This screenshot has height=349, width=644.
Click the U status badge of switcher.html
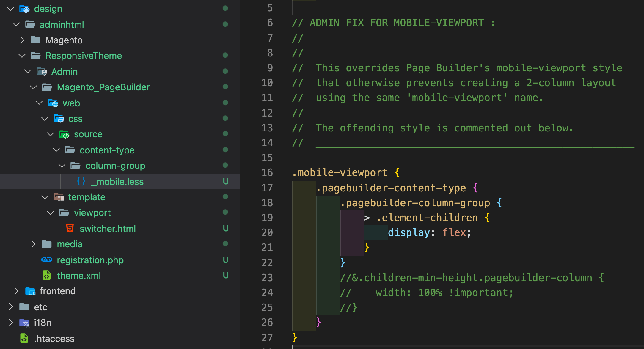pos(226,228)
